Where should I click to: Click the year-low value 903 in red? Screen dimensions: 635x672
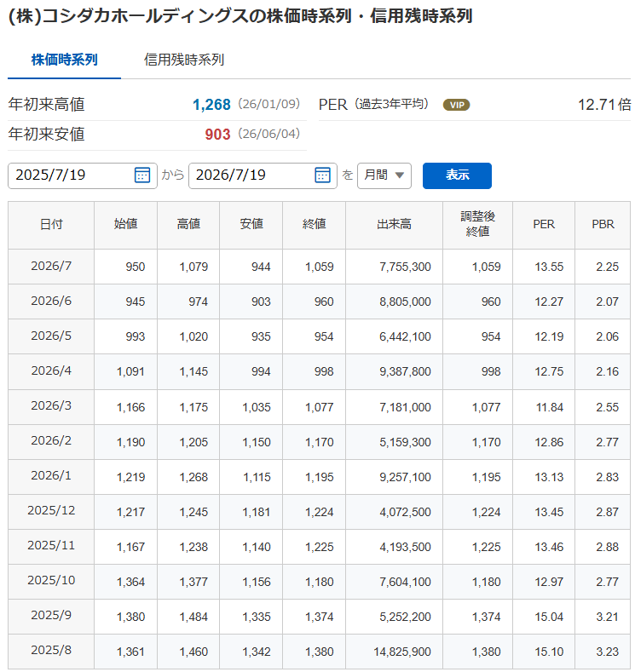click(x=217, y=135)
